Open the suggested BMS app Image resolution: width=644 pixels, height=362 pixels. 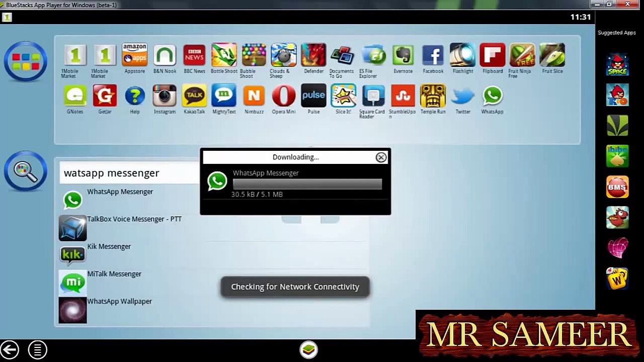click(x=617, y=187)
